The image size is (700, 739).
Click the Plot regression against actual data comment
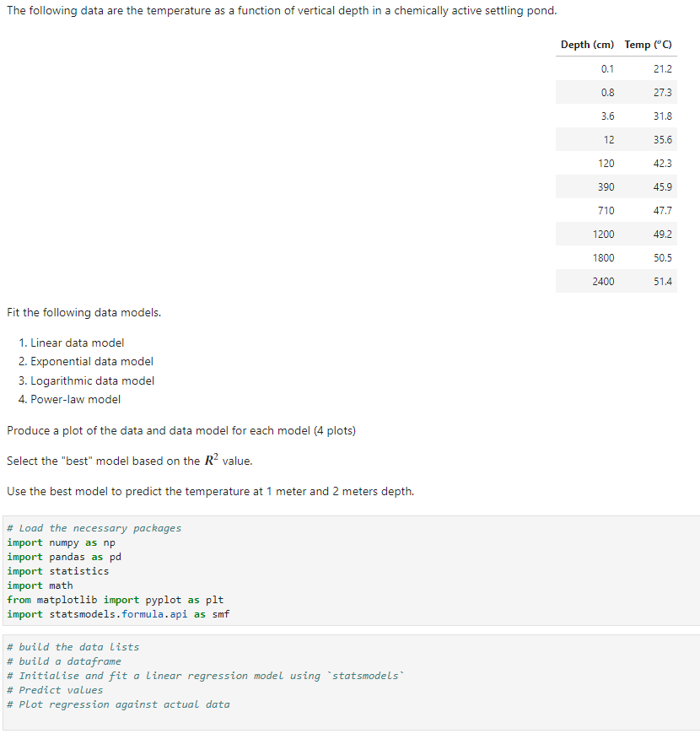(101, 704)
